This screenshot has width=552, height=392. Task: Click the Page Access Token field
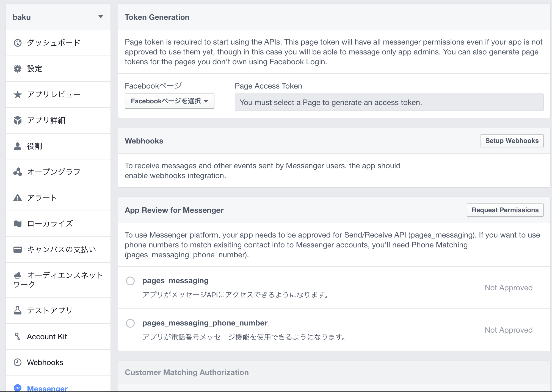[389, 102]
